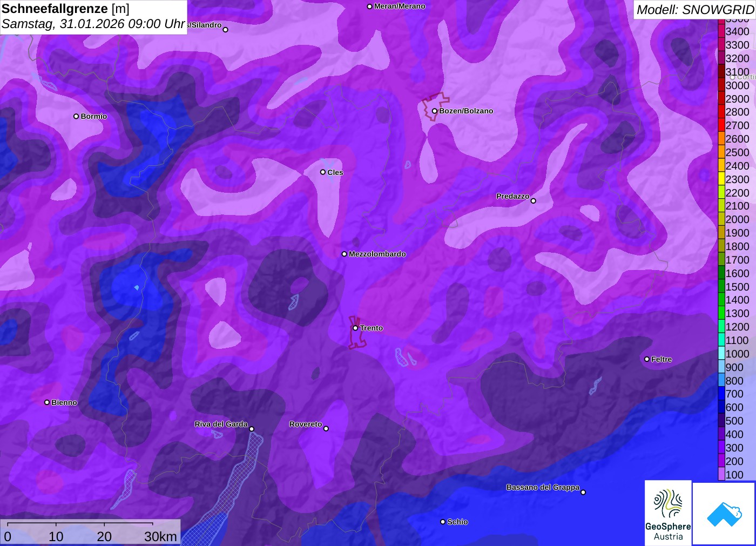Click the legend value '300'
Viewport: 756px width, 546px height.
point(734,448)
